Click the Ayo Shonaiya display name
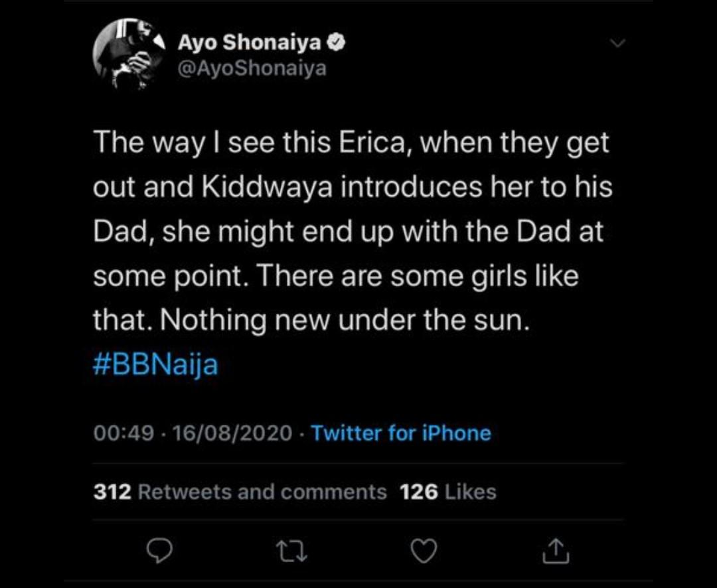The width and height of the screenshot is (717, 588). pos(250,43)
